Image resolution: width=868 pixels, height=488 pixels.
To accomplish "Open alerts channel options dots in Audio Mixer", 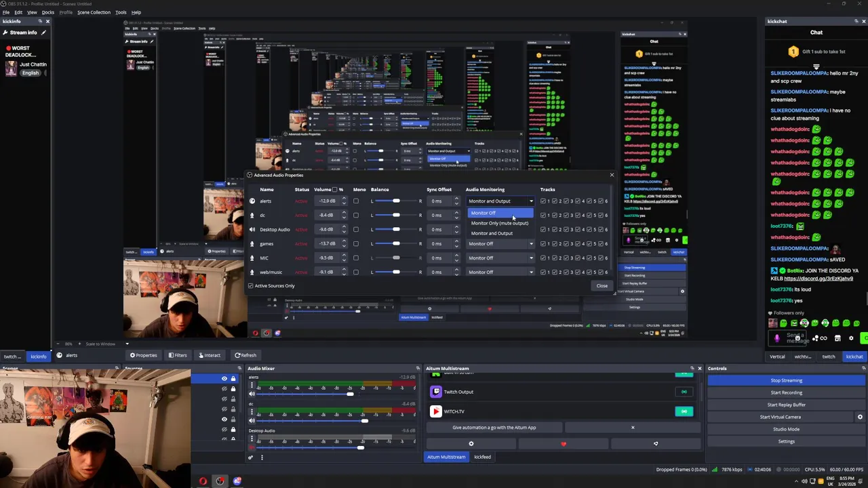I will click(252, 385).
